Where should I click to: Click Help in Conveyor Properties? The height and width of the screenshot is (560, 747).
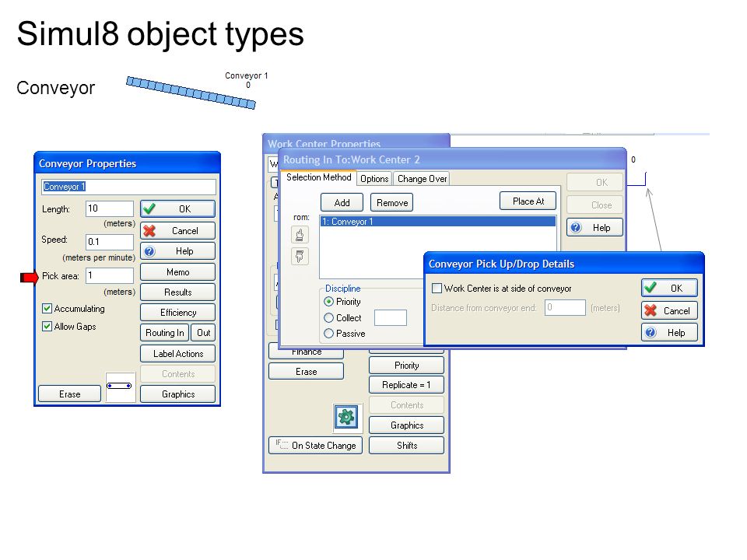(x=177, y=251)
